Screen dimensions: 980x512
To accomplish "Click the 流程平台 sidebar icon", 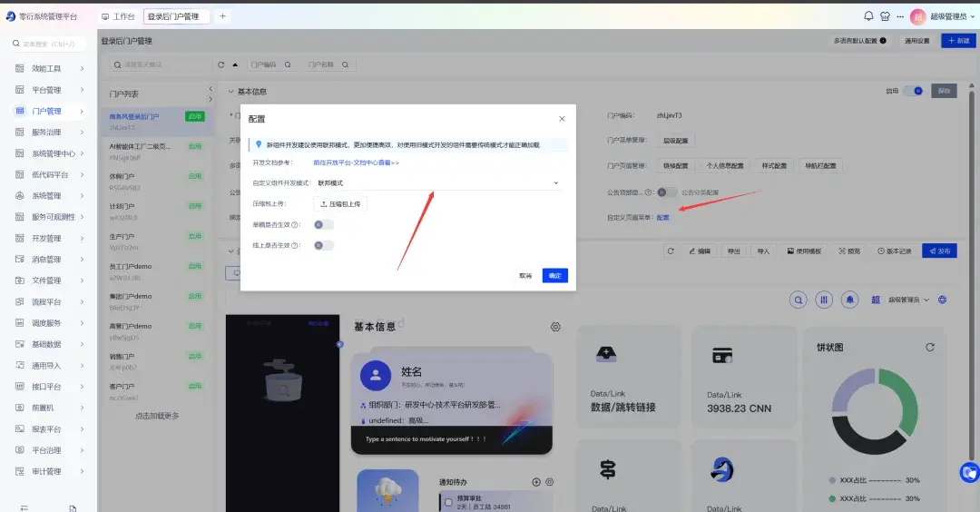I will (x=19, y=301).
